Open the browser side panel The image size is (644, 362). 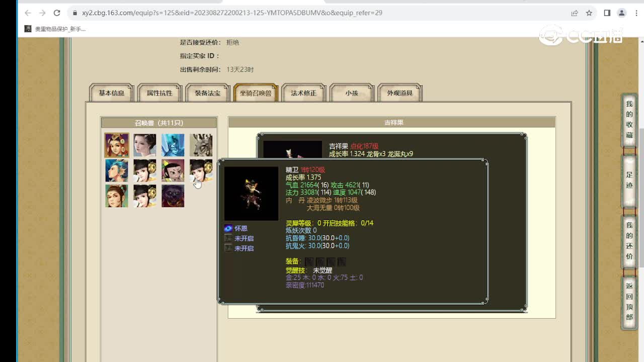click(x=607, y=13)
